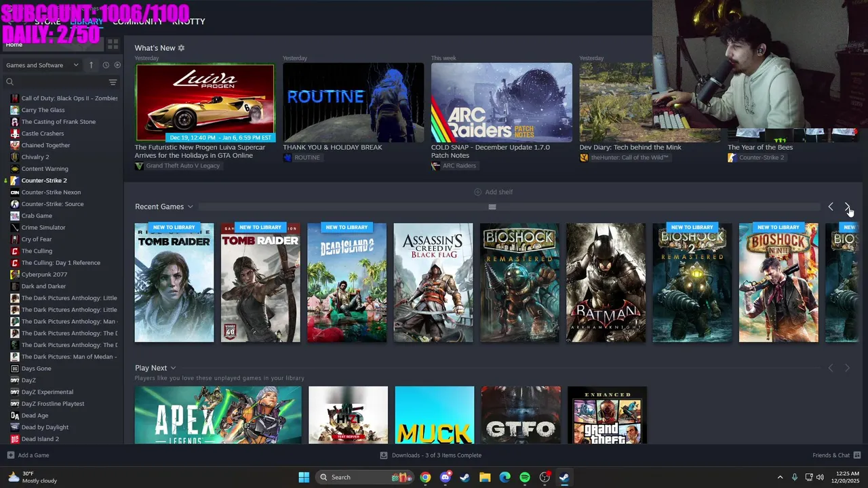Screen dimensions: 868x488
Task: Open the Downloads manager icon
Action: pyautogui.click(x=384, y=455)
